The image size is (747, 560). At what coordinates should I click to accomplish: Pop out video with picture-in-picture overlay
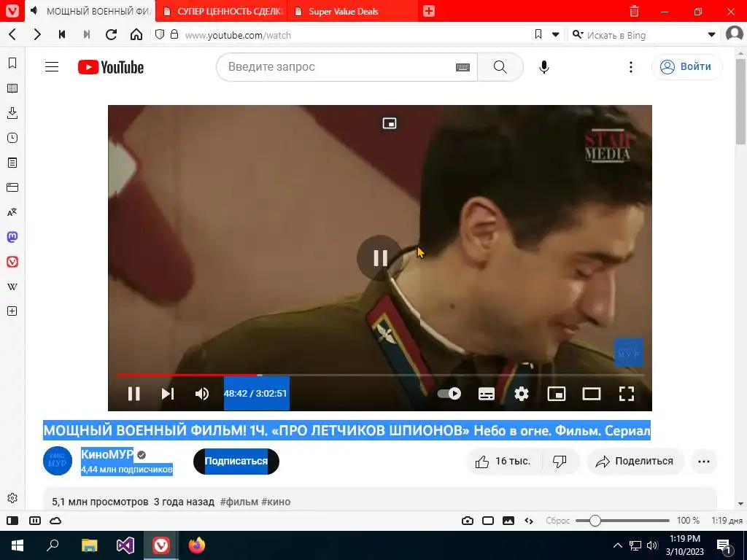(x=390, y=123)
